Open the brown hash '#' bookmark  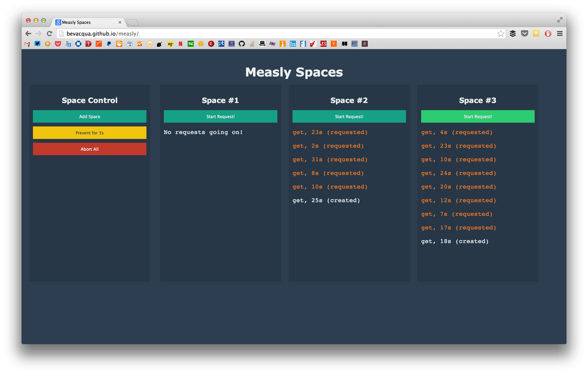pos(365,44)
